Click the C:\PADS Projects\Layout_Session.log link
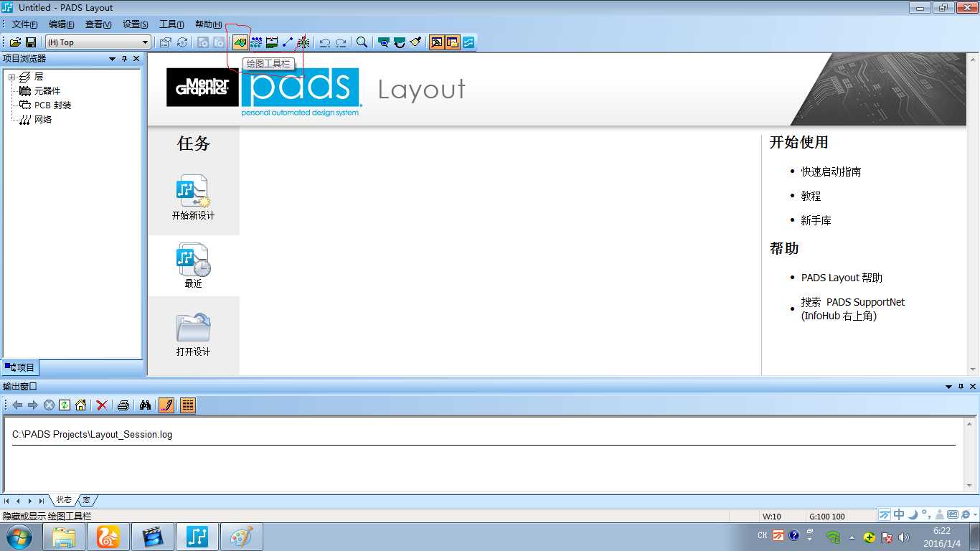980x551 pixels. pos(92,435)
